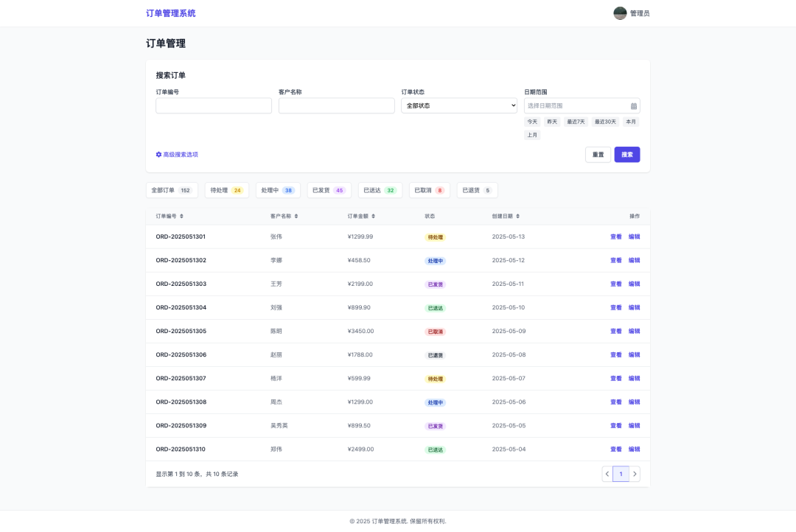Click date 2025-05-11

(508, 284)
